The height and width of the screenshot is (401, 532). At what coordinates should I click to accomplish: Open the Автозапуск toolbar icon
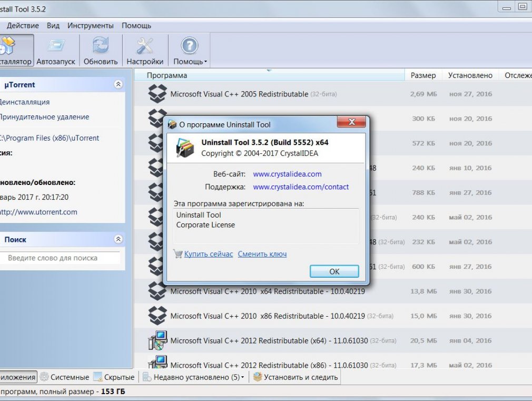coord(56,50)
